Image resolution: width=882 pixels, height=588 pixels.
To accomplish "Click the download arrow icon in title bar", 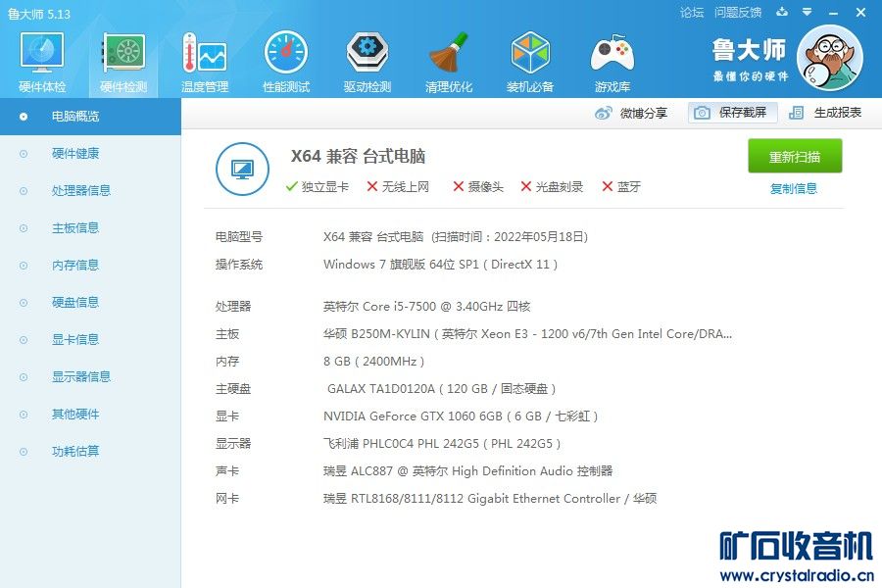I will click(782, 12).
